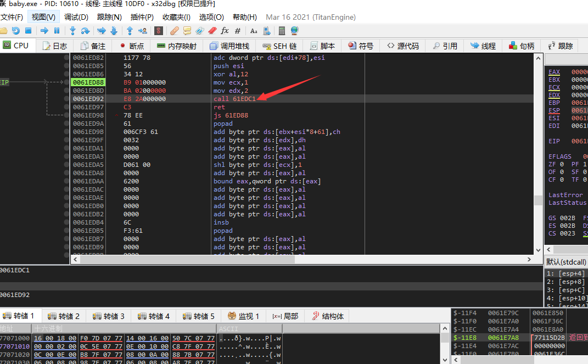
Task: Open the calculator icon
Action: pos(282,31)
